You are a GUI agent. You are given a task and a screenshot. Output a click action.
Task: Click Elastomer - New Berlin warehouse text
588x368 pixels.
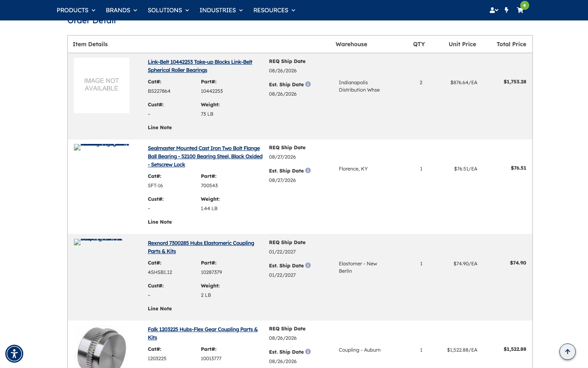(x=358, y=267)
